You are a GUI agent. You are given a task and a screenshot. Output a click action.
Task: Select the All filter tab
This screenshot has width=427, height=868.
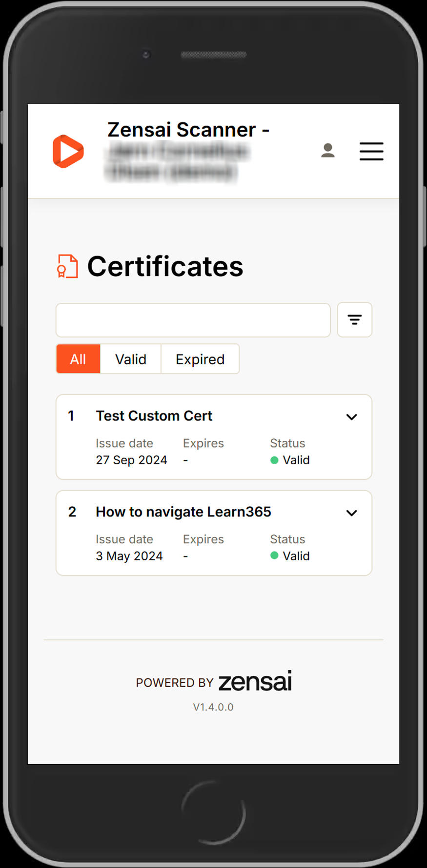(78, 359)
